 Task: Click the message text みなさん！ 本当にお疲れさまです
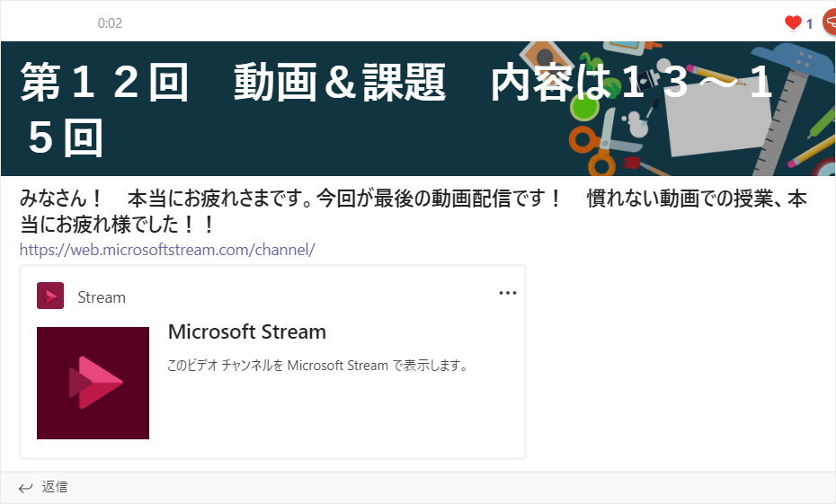tap(165, 199)
